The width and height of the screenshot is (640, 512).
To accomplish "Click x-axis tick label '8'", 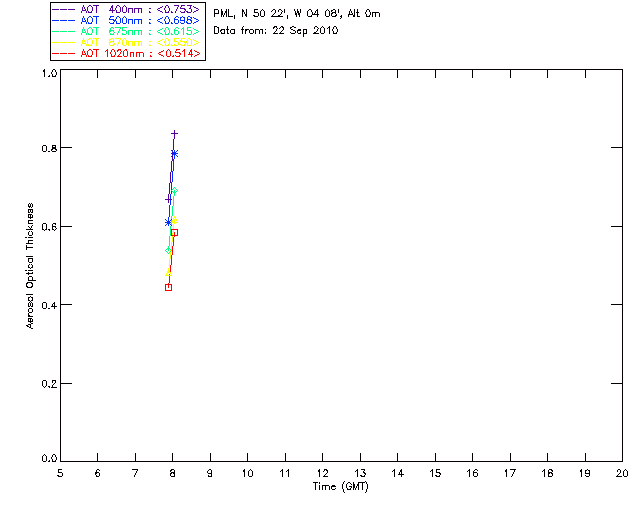I will point(173,473).
